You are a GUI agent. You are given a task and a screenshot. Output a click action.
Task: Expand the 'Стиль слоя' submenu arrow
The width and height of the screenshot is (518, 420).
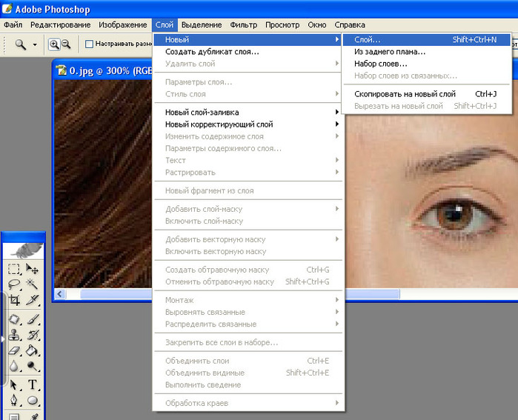click(x=337, y=94)
